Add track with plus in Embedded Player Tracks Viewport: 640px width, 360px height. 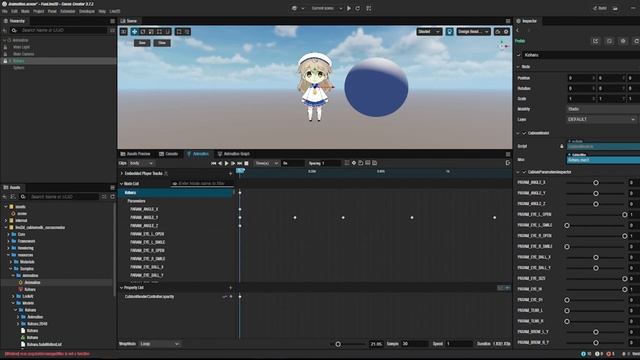click(231, 173)
